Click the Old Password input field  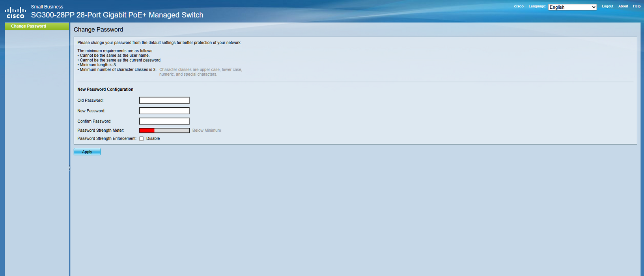[x=164, y=101]
